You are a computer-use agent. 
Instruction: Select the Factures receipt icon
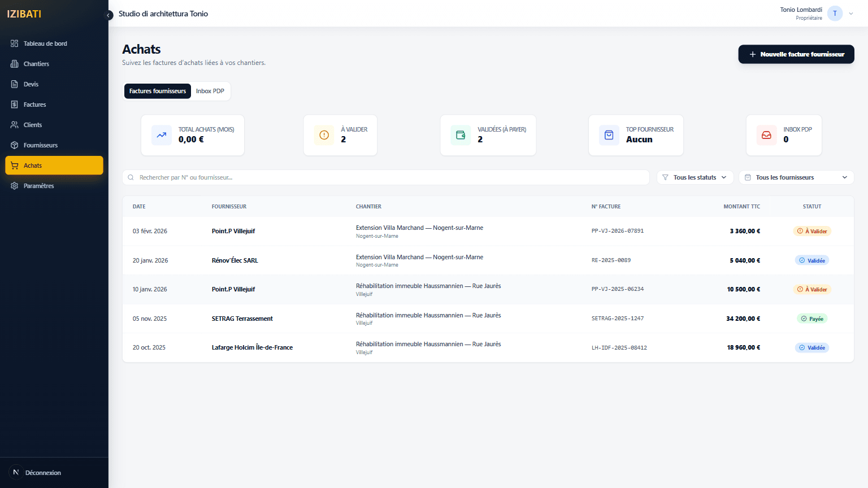(15, 104)
